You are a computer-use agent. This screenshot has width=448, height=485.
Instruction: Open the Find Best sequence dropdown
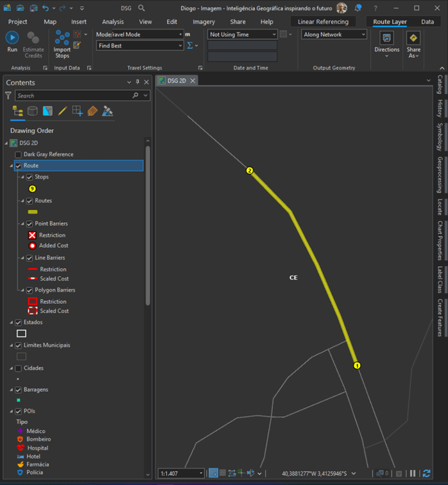[180, 46]
